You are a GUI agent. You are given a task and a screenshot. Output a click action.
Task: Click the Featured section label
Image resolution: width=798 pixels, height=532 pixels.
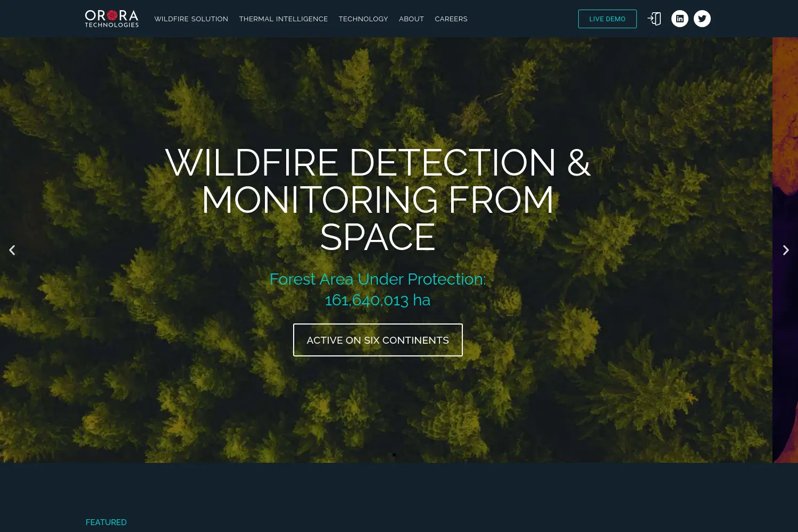click(x=106, y=522)
